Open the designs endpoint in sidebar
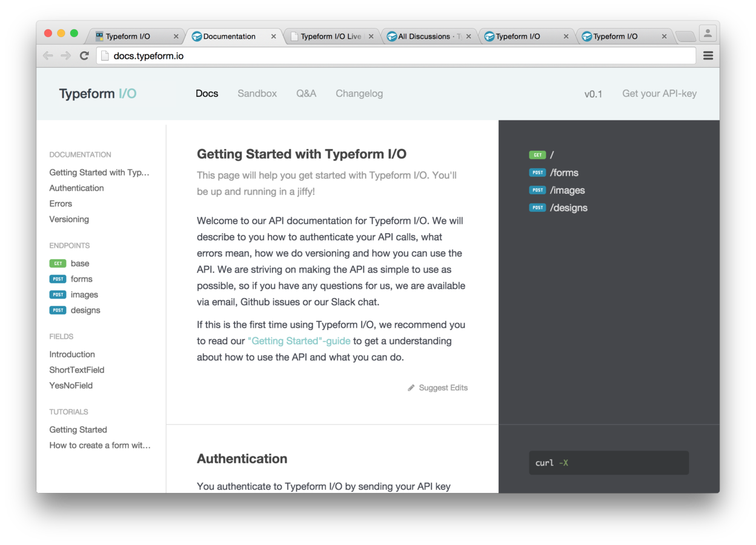This screenshot has height=545, width=756. point(85,310)
